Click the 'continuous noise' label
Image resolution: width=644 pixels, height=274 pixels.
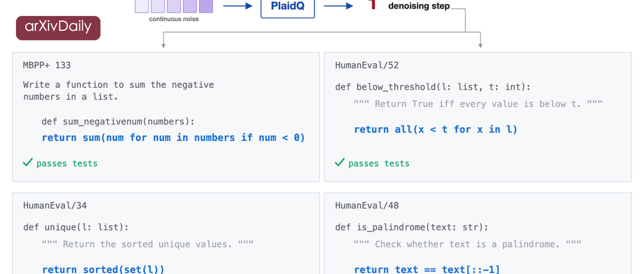(174, 19)
